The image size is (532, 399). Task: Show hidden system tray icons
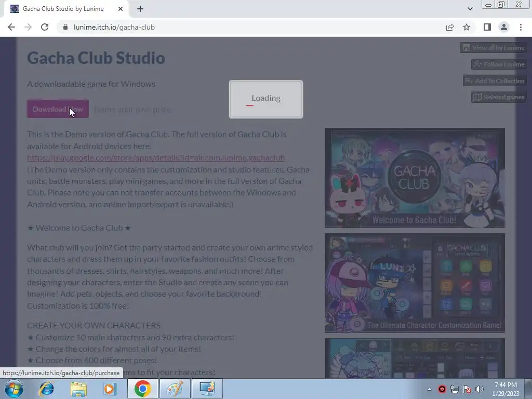429,389
